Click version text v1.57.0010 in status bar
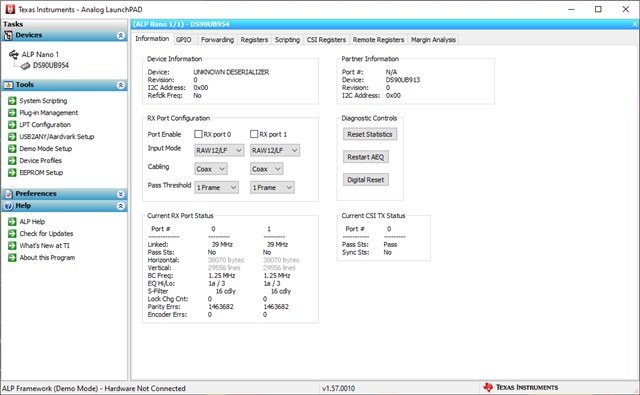The height and width of the screenshot is (395, 640). pyautogui.click(x=338, y=388)
